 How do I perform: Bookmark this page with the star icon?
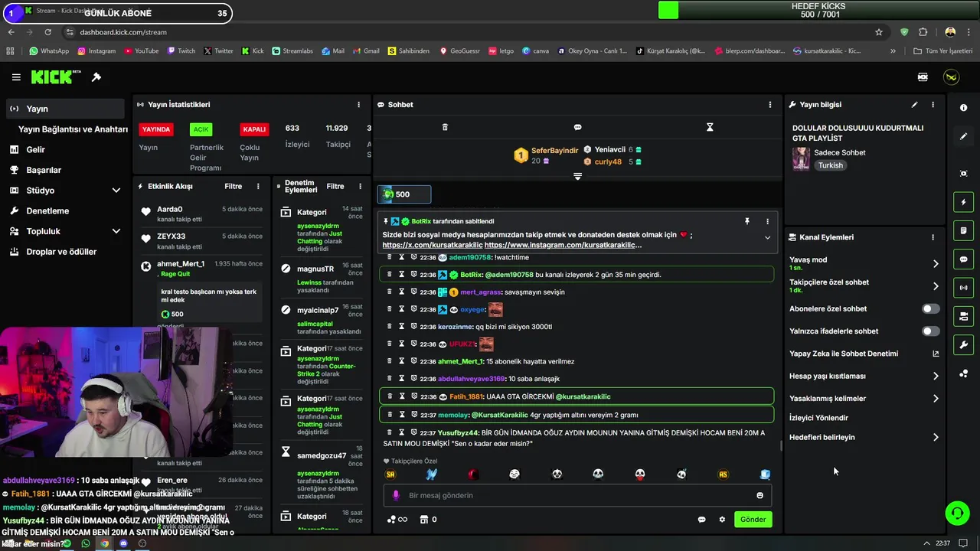[879, 32]
